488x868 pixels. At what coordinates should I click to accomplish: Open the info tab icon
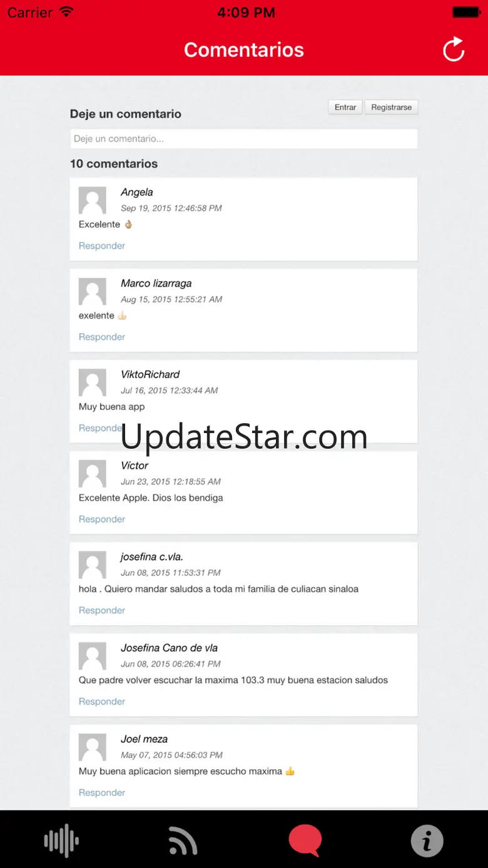click(x=427, y=840)
